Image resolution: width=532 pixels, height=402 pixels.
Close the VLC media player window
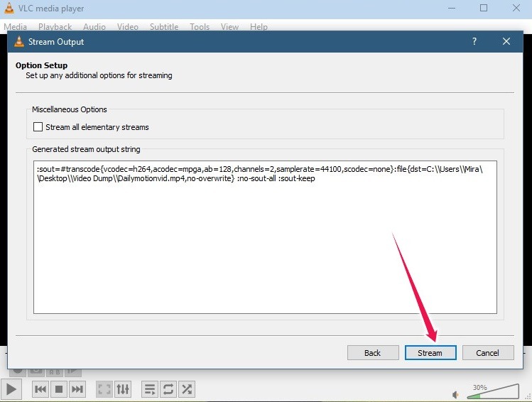coord(516,8)
